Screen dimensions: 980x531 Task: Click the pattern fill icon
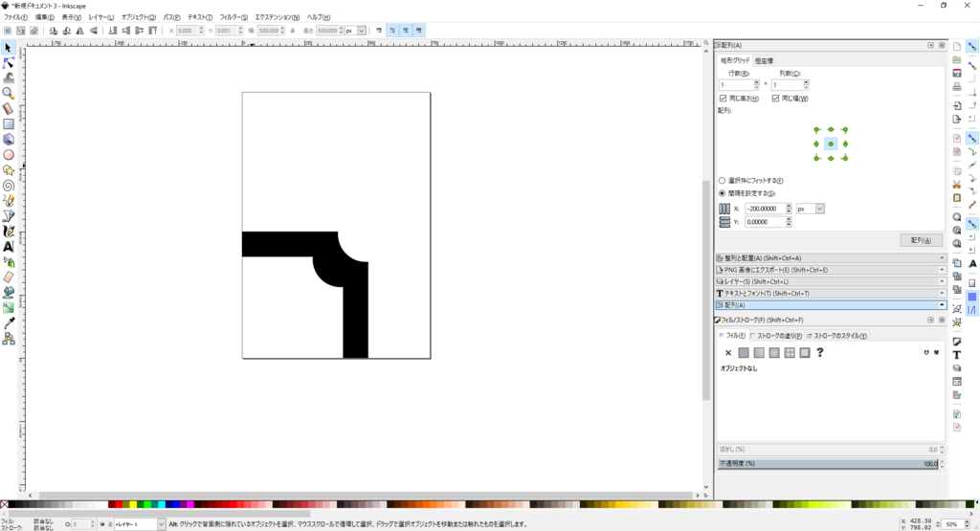point(790,353)
